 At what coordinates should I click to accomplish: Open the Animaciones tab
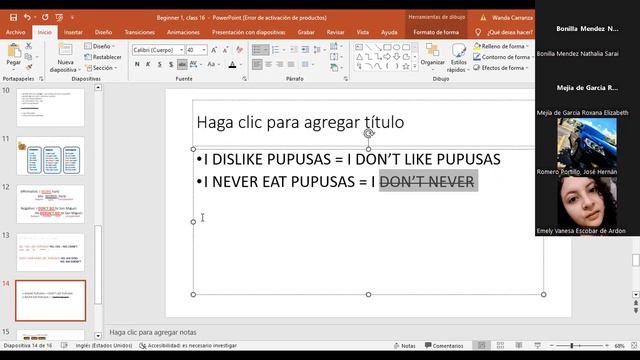point(183,32)
